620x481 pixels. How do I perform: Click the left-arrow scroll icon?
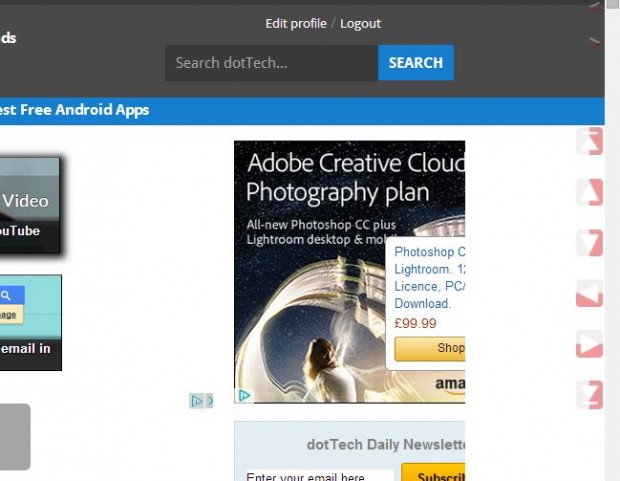[590, 294]
